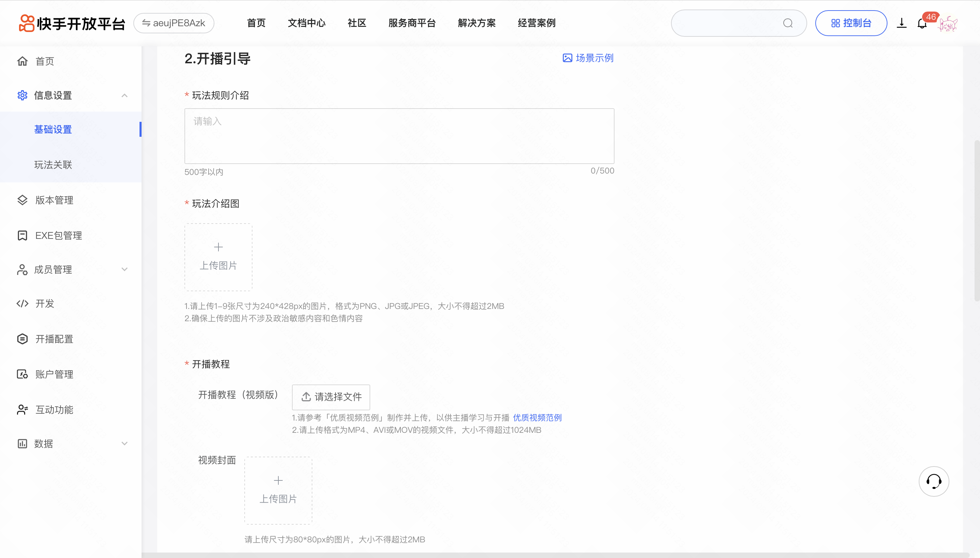Expand the 数据 sidebar section
The width and height of the screenshot is (980, 558).
[124, 443]
